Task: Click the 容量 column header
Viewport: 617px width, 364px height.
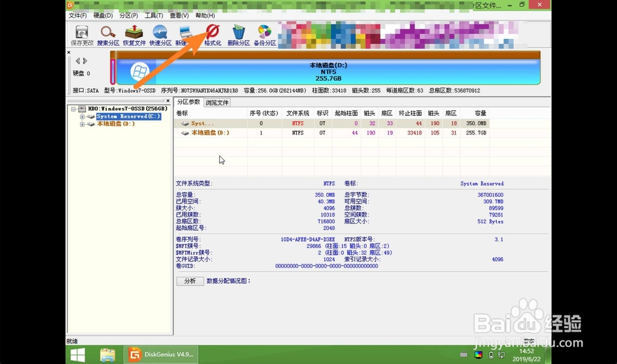Action: tap(474, 114)
